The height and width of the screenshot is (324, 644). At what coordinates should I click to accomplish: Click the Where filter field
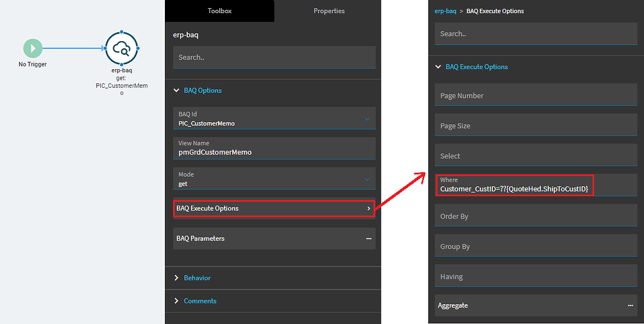[x=536, y=185]
